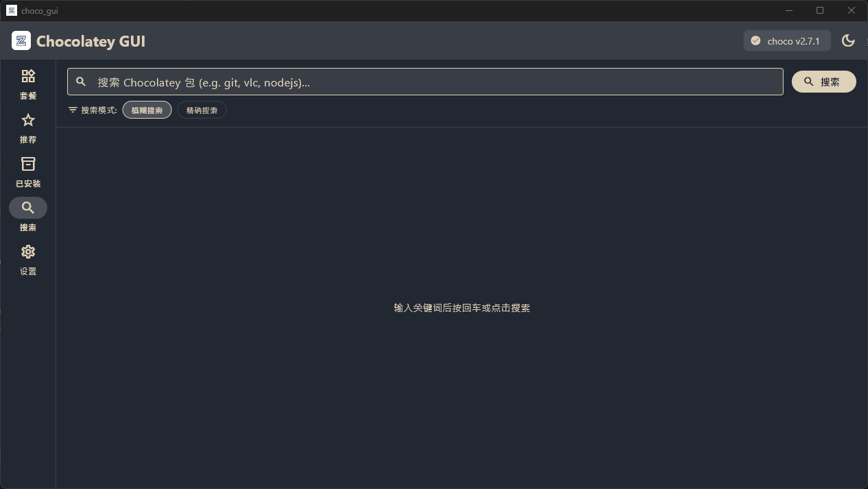Click the 套餐 sidebar label
This screenshot has width=868, height=489.
pyautogui.click(x=28, y=96)
